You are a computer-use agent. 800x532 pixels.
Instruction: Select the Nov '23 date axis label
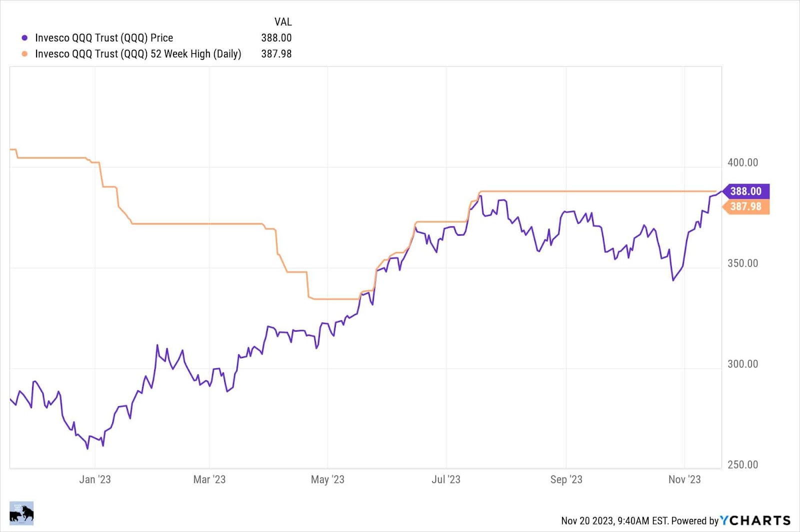(x=684, y=480)
